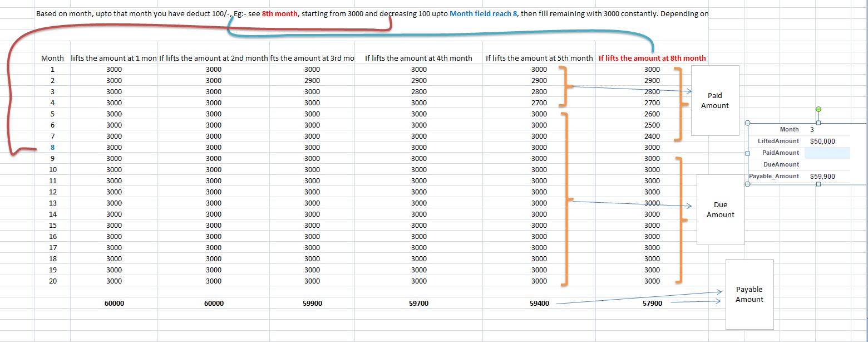Click header 'fts the amount at 3rd mo'
Screen dimensions: 868x342
coord(312,58)
